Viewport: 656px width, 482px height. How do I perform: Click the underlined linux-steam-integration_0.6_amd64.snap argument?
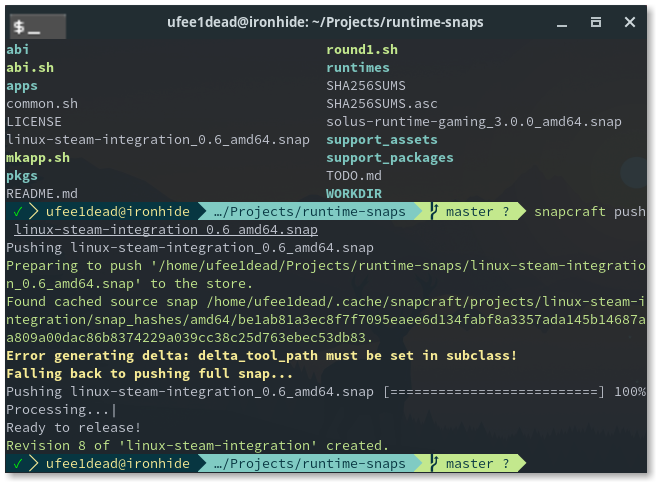[166, 230]
